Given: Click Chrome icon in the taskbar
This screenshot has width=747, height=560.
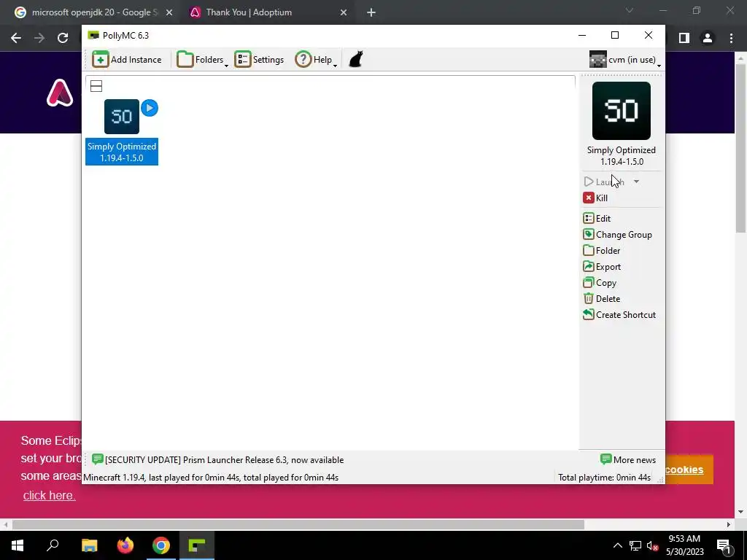Looking at the screenshot, I should (161, 545).
